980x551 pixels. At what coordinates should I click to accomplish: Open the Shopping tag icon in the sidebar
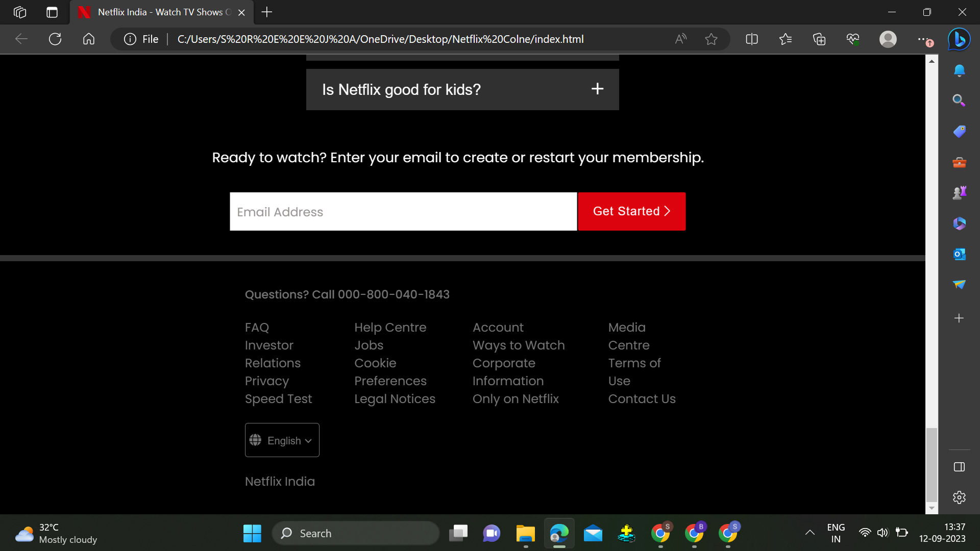click(959, 131)
